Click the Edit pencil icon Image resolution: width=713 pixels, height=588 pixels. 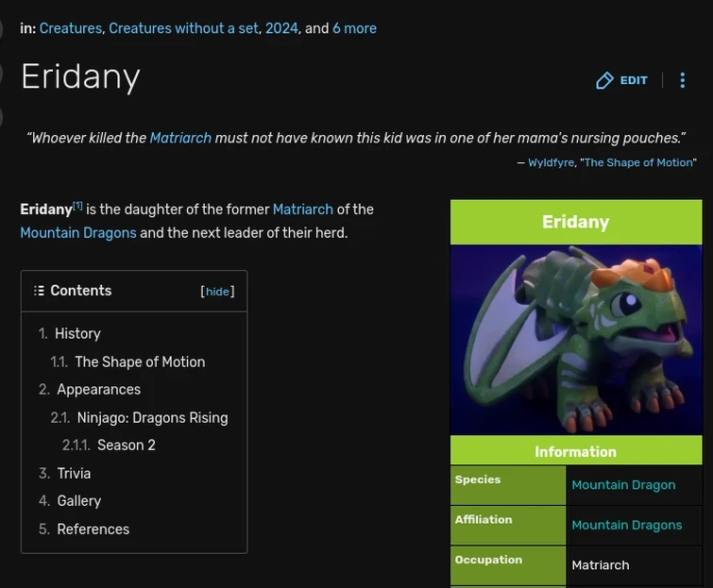(x=605, y=81)
